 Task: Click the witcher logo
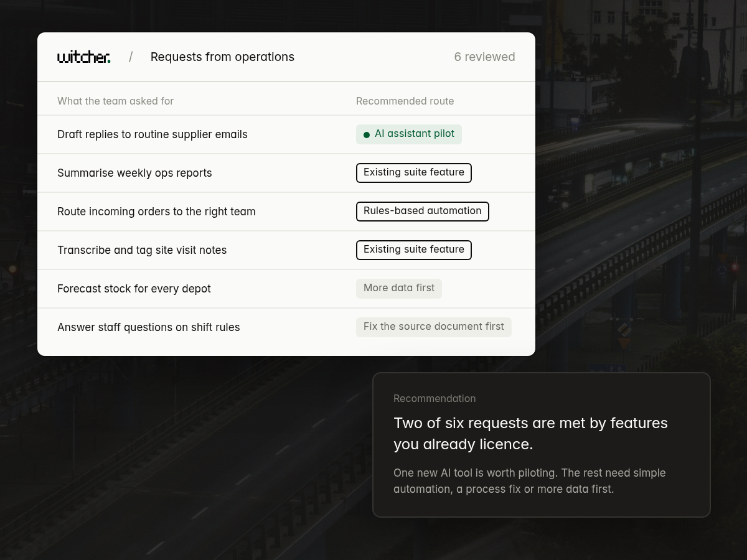click(x=84, y=57)
